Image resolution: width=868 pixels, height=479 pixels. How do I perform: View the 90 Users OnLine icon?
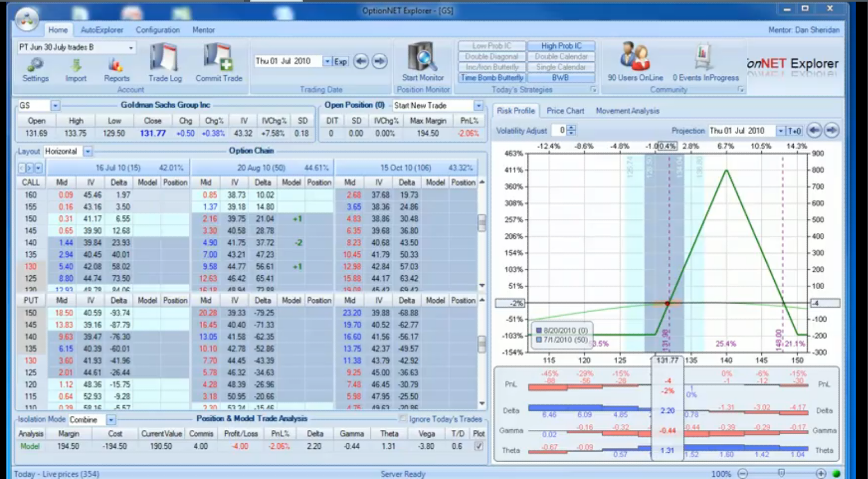click(635, 57)
